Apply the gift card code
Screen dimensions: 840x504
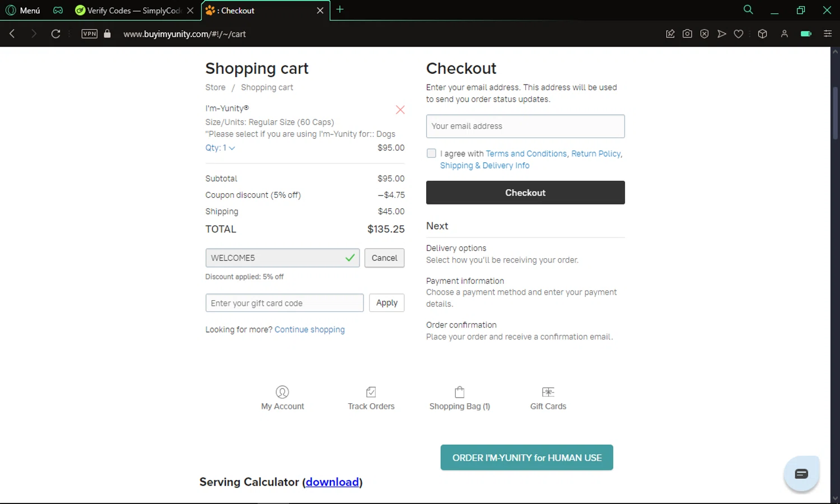[x=387, y=303]
